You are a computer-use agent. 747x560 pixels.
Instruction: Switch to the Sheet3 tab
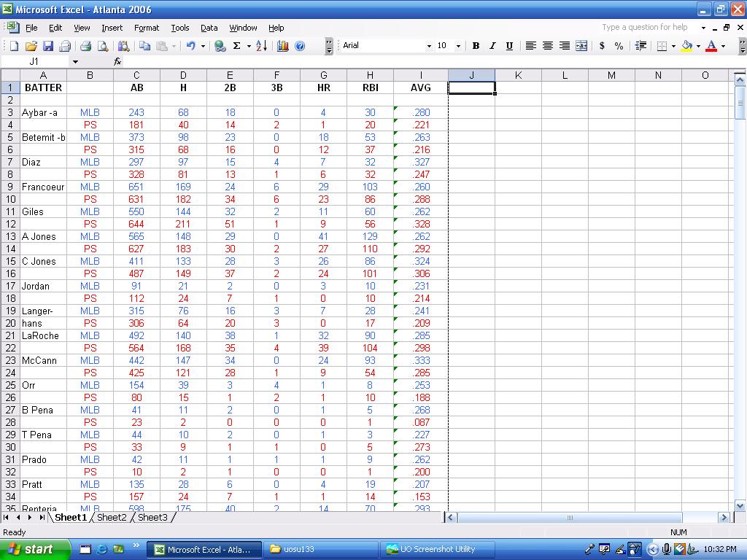[x=152, y=517]
